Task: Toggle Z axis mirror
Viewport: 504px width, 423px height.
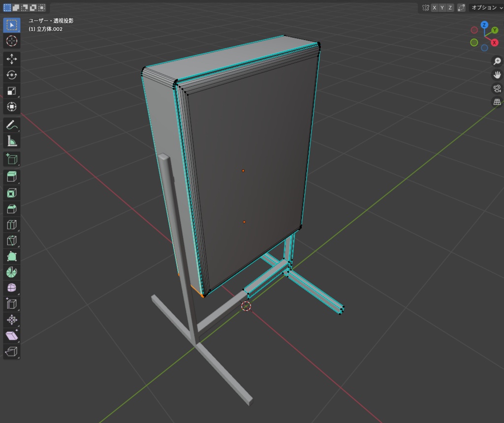Action: 450,8
